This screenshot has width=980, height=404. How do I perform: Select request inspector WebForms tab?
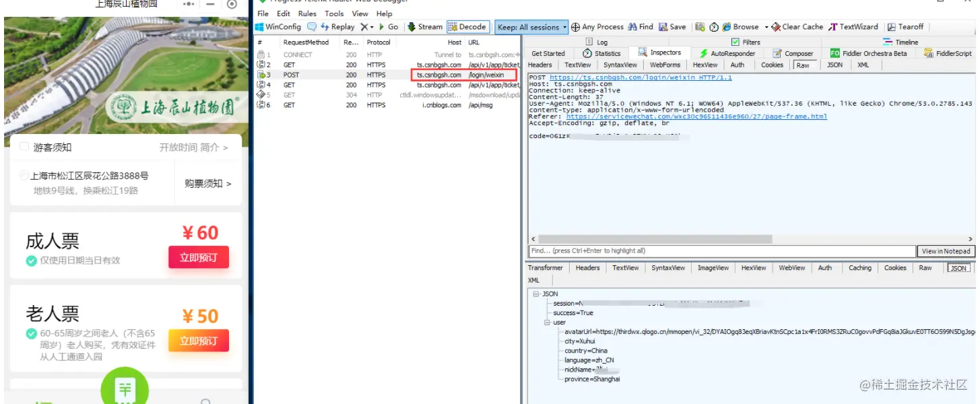click(x=665, y=65)
